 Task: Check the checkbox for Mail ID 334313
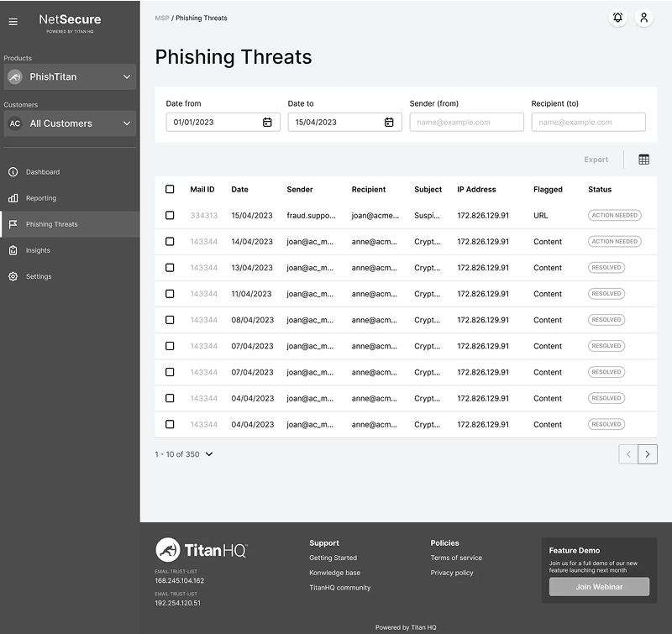[x=170, y=215]
